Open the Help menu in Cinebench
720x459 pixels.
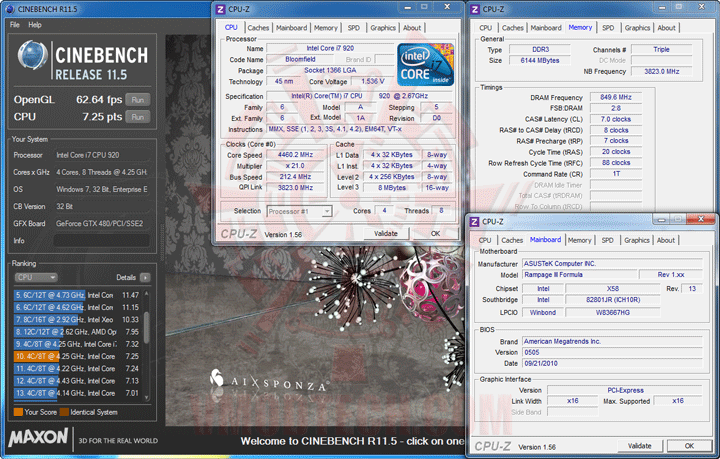pos(35,25)
